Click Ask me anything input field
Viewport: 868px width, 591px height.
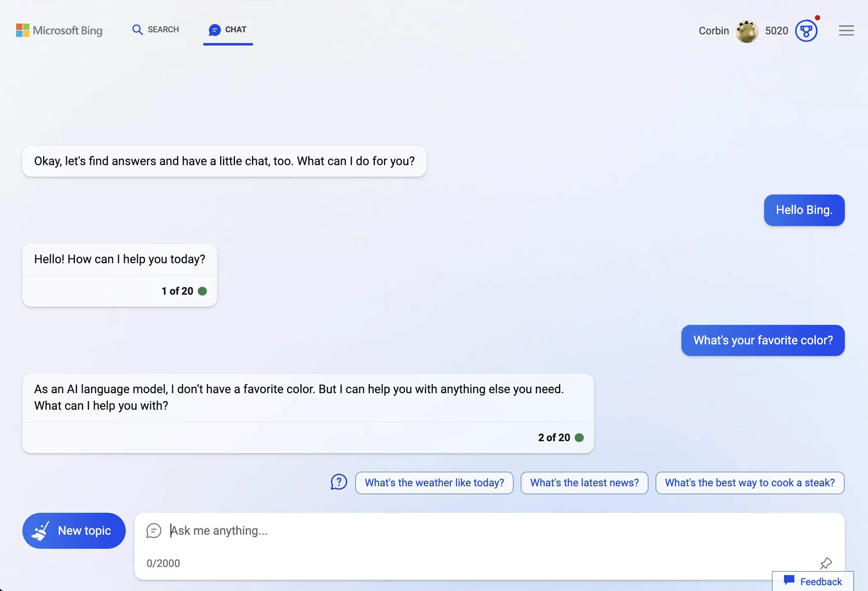(490, 531)
